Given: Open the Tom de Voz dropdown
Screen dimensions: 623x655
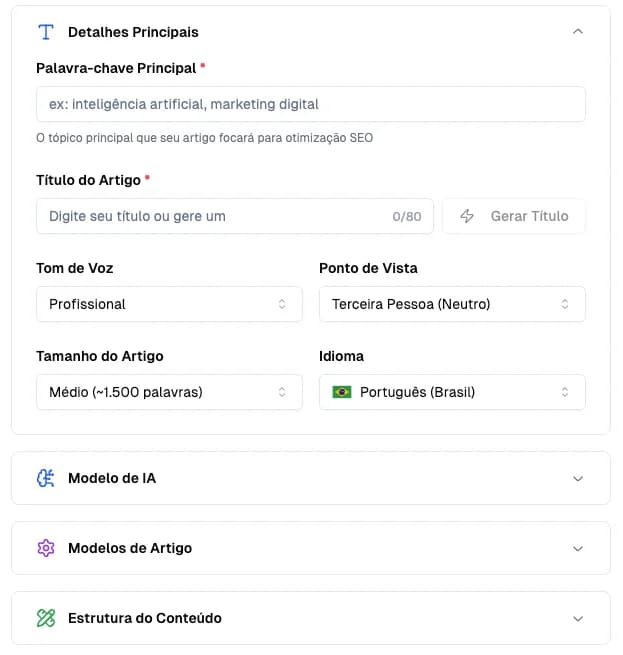Looking at the screenshot, I should 169,304.
